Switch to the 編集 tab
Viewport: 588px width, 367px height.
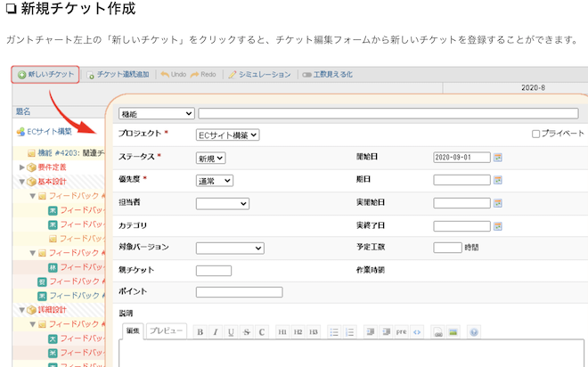pyautogui.click(x=133, y=331)
